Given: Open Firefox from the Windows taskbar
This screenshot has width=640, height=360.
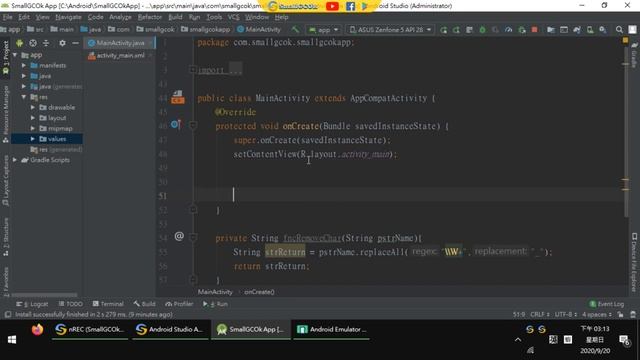Looking at the screenshot, I should point(37,329).
